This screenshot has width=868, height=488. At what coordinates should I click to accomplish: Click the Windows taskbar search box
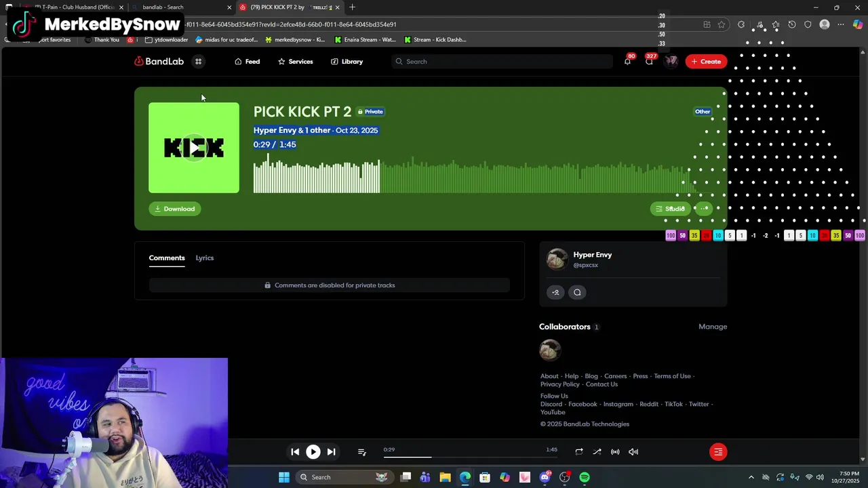pos(346,477)
